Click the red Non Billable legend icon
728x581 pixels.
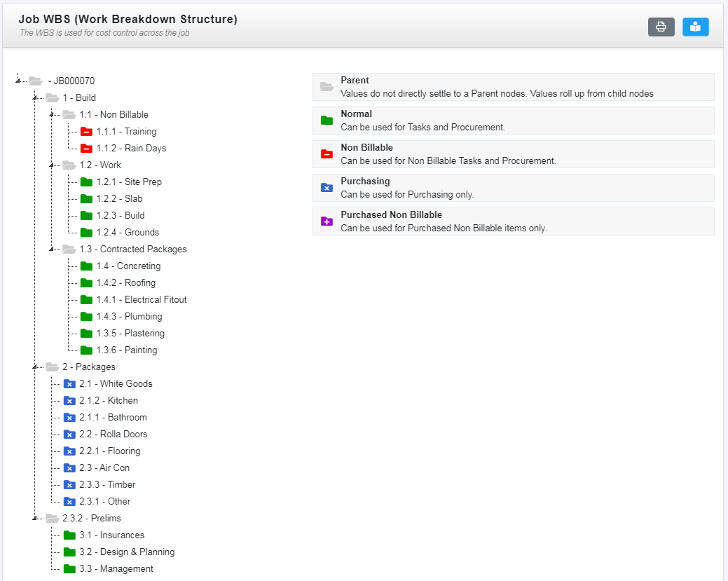point(327,154)
